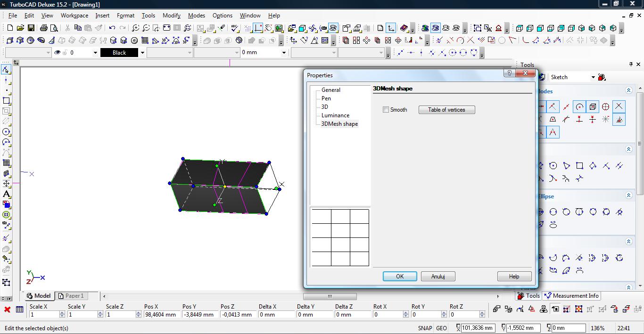Enable the Smooth checkbox
644x334 pixels.
pyautogui.click(x=386, y=110)
